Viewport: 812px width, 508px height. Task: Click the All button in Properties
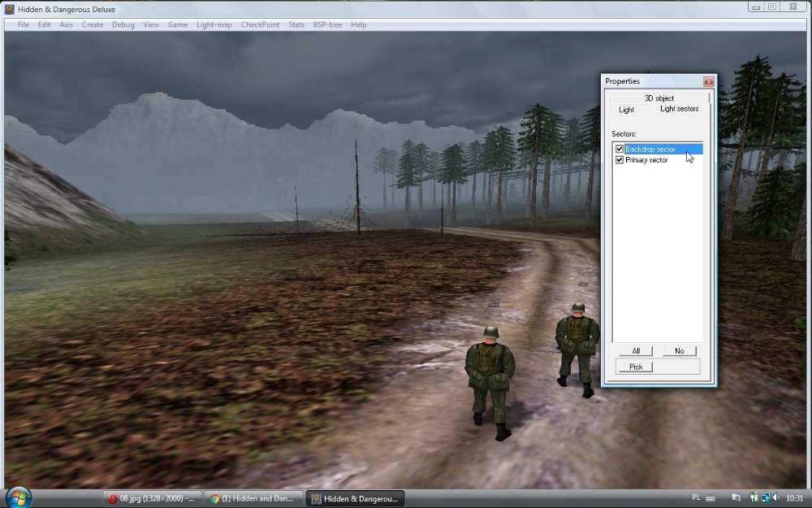pos(636,351)
